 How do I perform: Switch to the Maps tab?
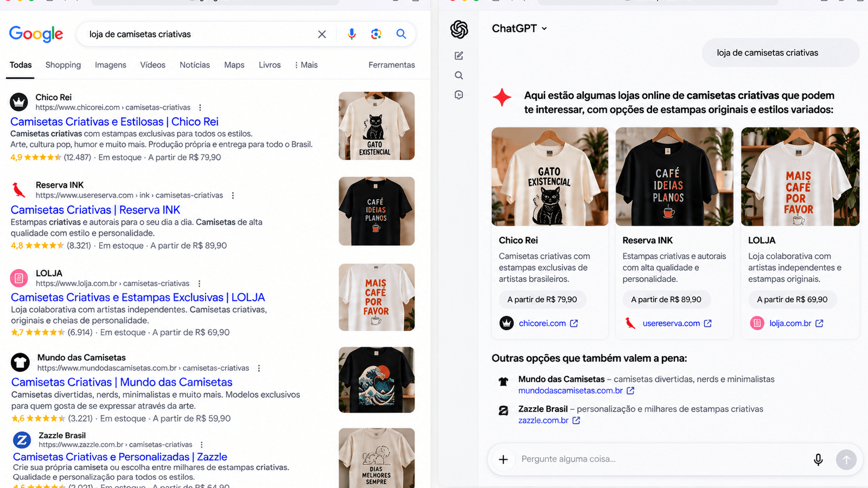(x=234, y=65)
